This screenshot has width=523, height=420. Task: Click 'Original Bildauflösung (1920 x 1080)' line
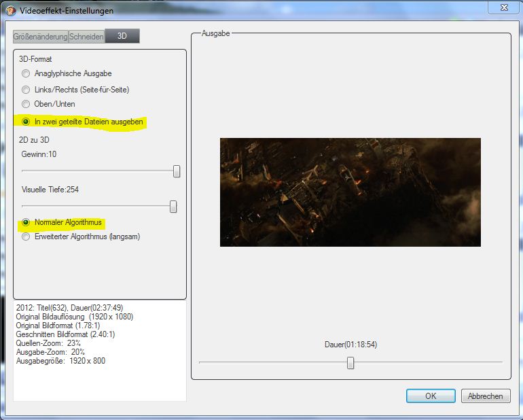(75, 317)
